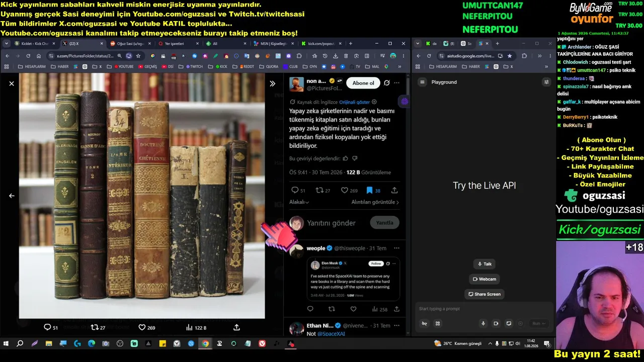Viewport: 644px width, 362px height.
Task: Open the AI Studio run settings sliders icon
Action: (x=546, y=82)
